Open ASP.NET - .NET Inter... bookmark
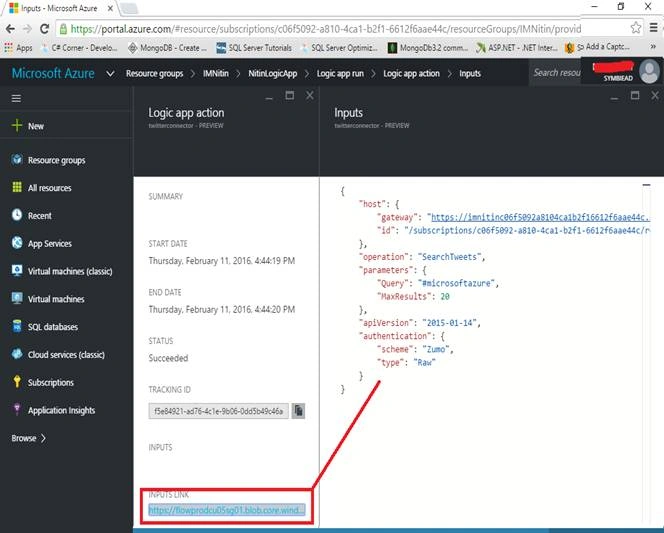This screenshot has height=533, width=664. pyautogui.click(x=517, y=48)
